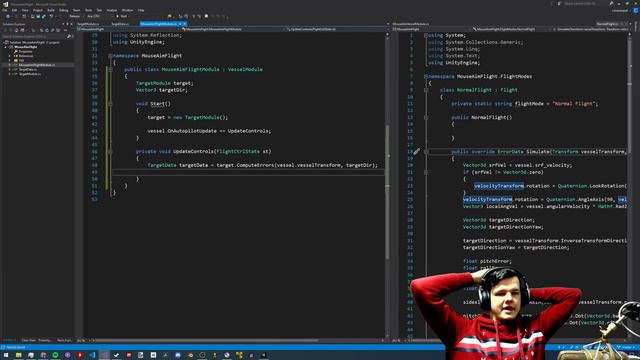Open the Team menu
The width and height of the screenshot is (640, 360).
pos(76,10)
